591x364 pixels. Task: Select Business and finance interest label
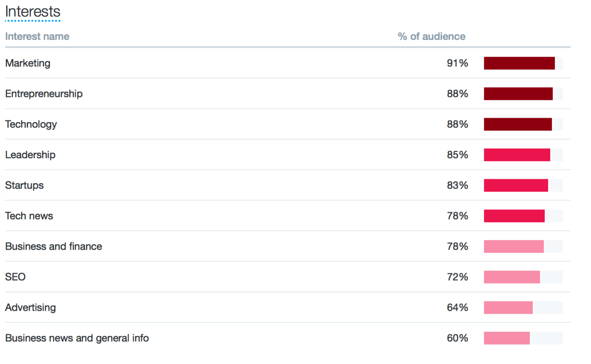pyautogui.click(x=54, y=246)
